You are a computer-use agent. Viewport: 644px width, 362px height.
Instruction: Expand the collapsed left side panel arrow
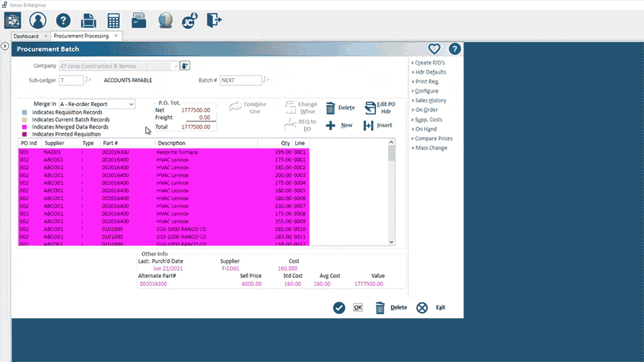5,46
